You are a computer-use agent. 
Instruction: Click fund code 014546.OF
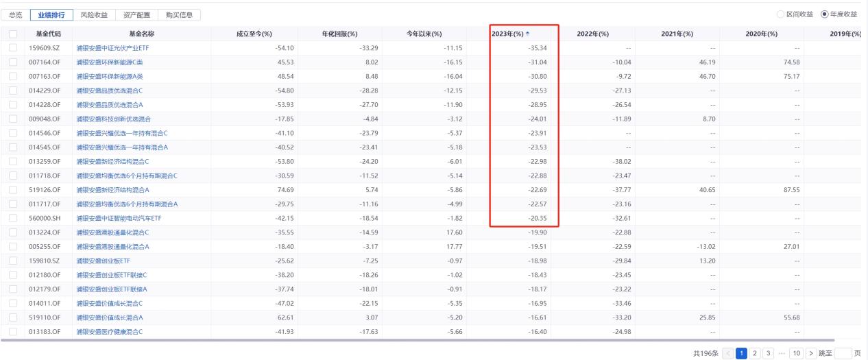[x=44, y=133]
